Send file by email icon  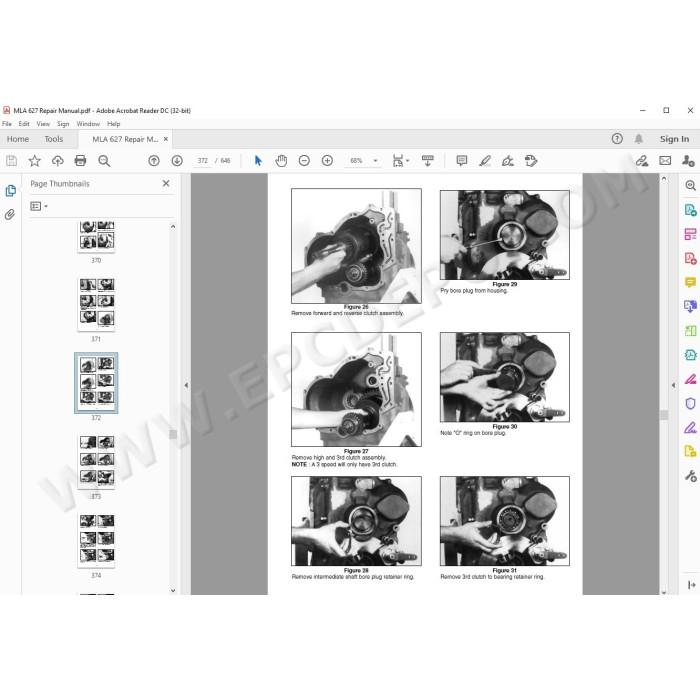click(x=665, y=161)
